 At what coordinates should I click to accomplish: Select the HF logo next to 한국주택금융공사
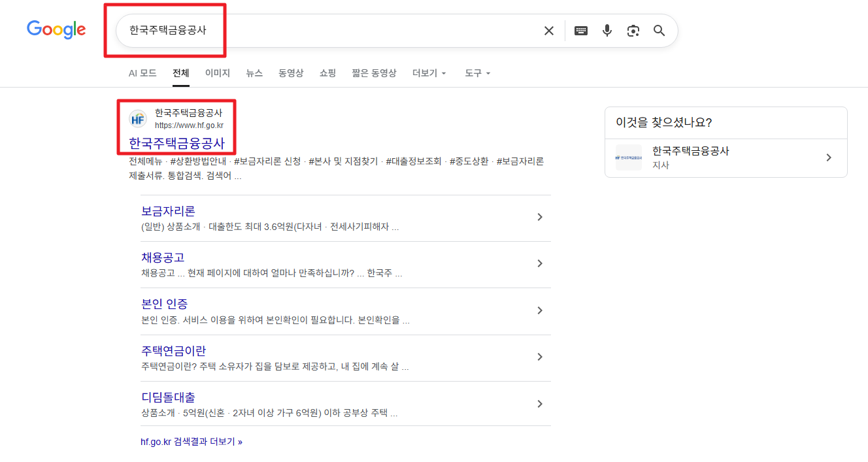click(x=137, y=119)
